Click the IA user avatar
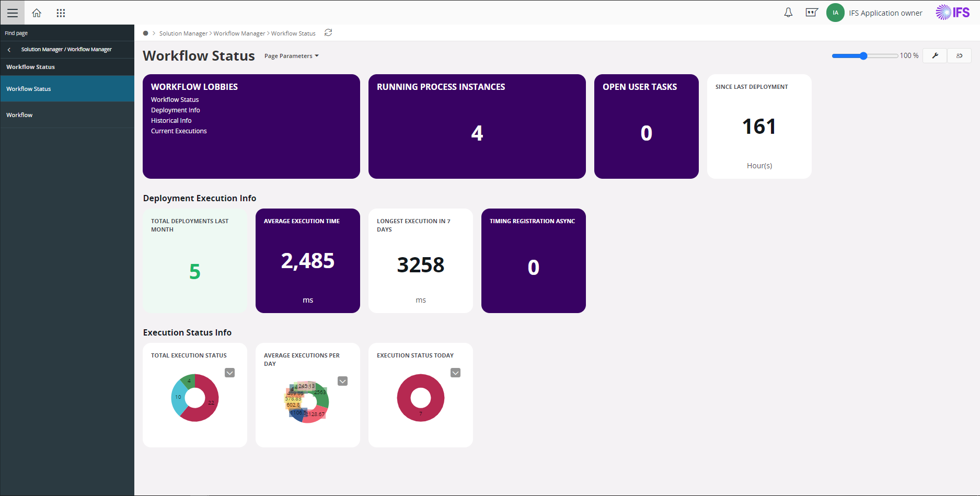This screenshot has width=980, height=496. click(835, 13)
